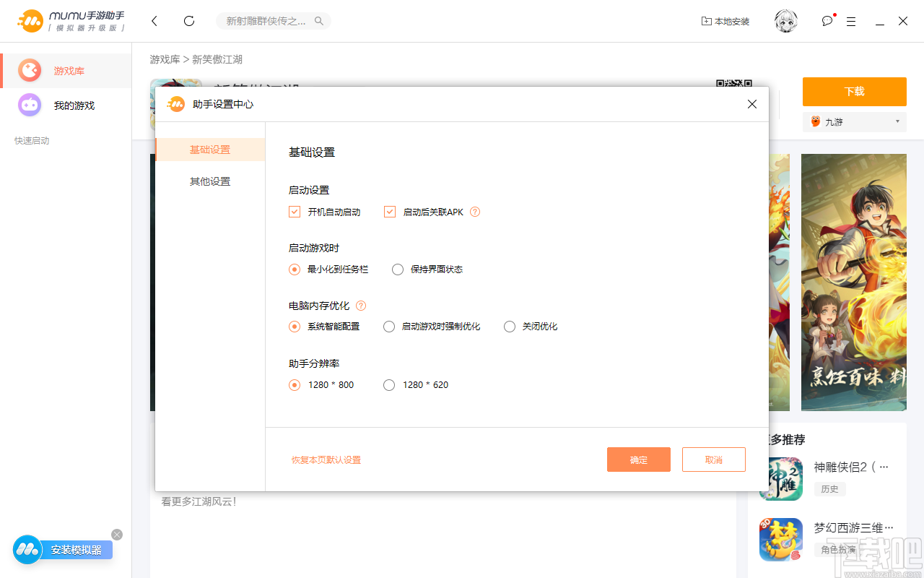This screenshot has height=578, width=924.
Task: Click 恢复本页默认设置 to restore defaults
Action: pyautogui.click(x=326, y=460)
